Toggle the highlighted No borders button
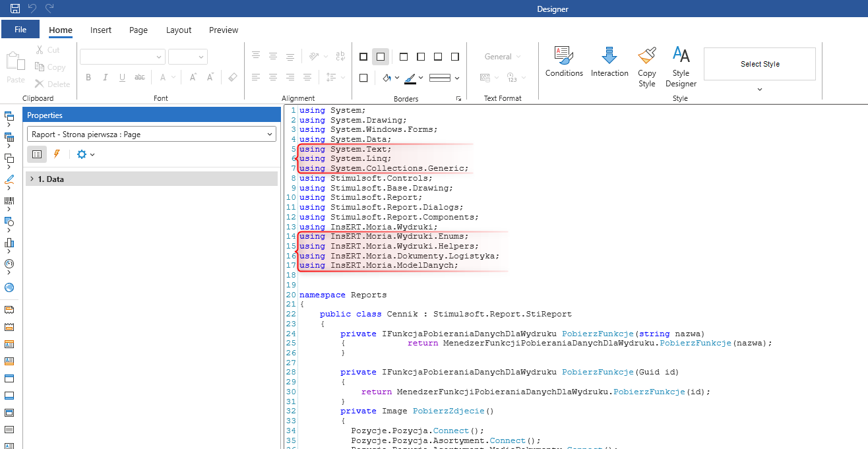Screen dimensions: 868x449 coord(381,57)
